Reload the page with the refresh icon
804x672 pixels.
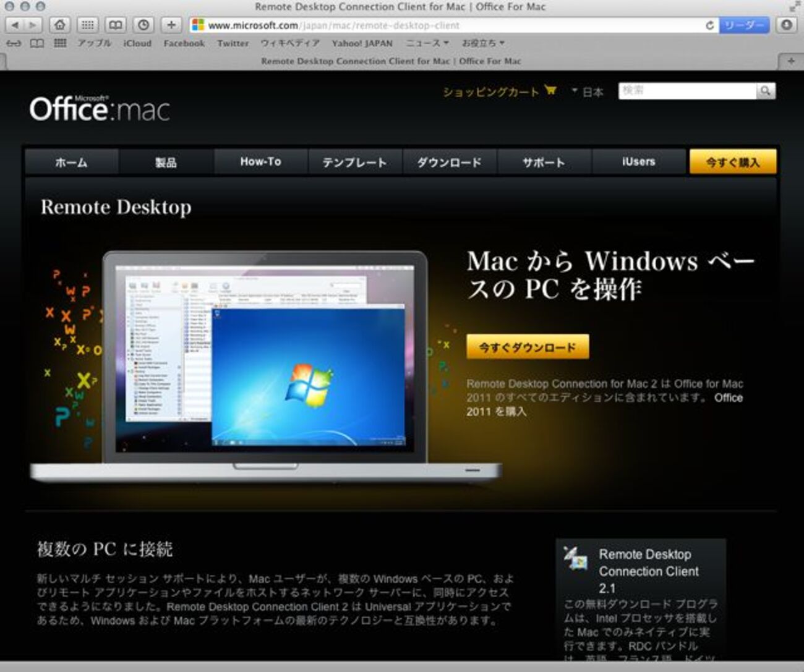[x=709, y=25]
